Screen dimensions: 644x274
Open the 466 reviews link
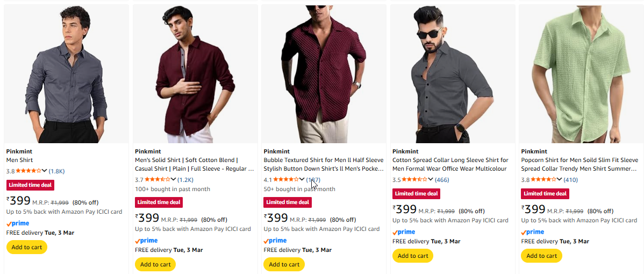click(x=442, y=180)
